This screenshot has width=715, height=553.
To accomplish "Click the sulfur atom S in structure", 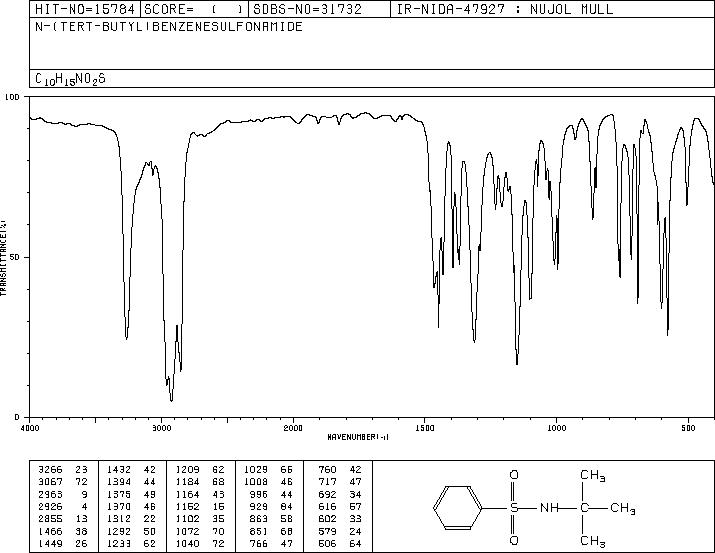I will [x=514, y=508].
